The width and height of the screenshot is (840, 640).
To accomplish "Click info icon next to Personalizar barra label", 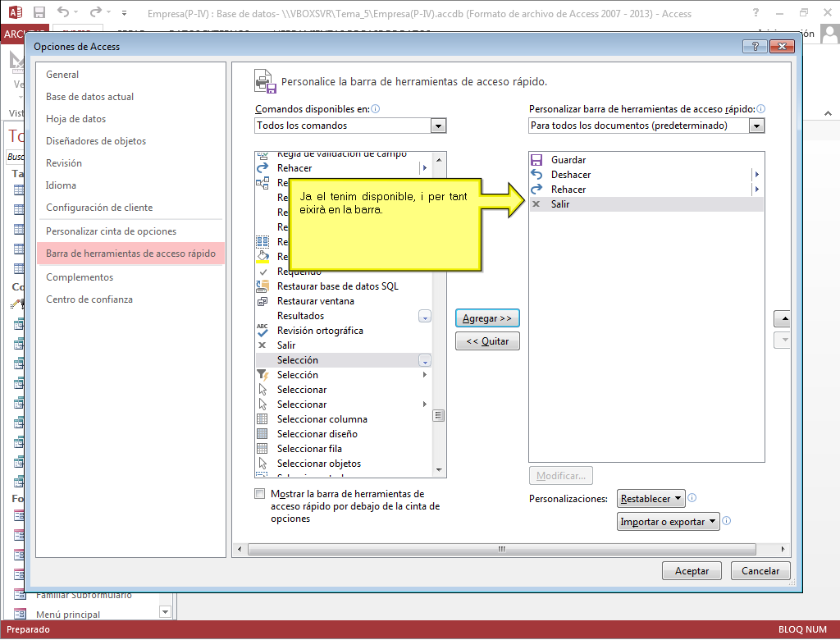I will pos(760,109).
